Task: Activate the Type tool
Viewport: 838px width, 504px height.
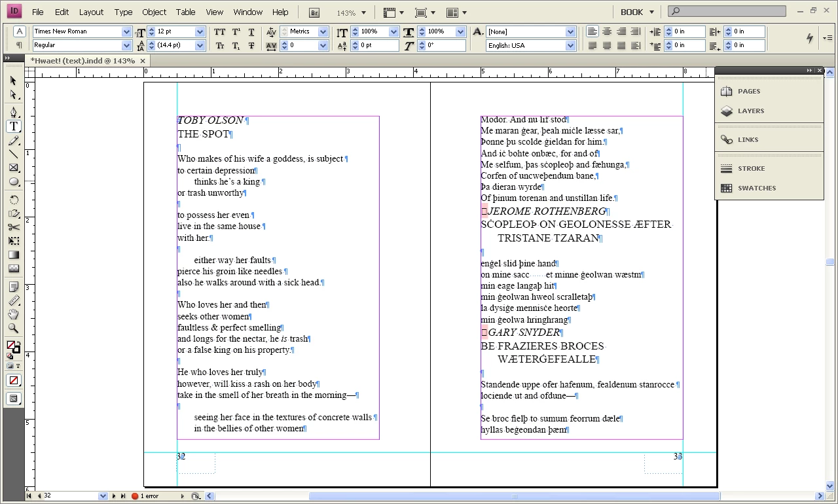Action: click(x=13, y=126)
